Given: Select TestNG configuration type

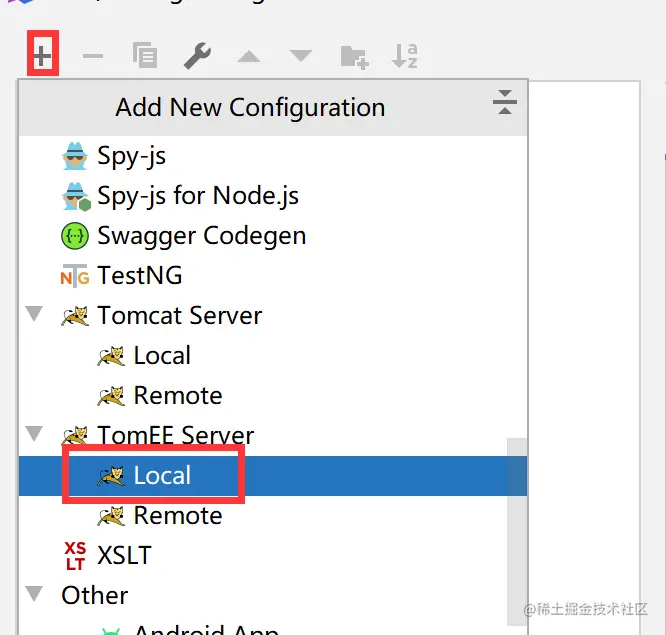Looking at the screenshot, I should click(273, 276).
